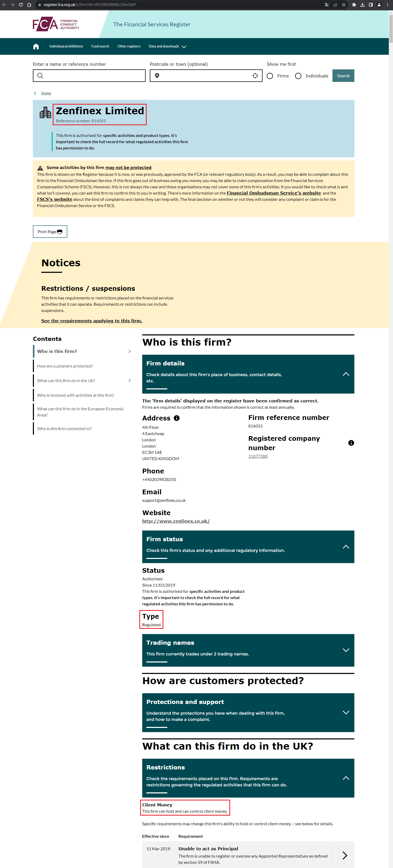Jump to 'What can this firm do in the European Economic Area?'
393x868 pixels.
point(81,412)
